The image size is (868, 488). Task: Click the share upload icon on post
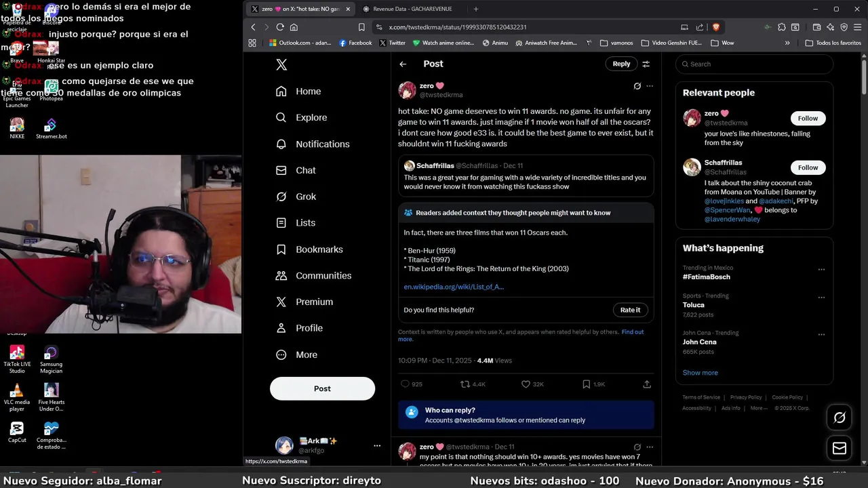pyautogui.click(x=647, y=384)
